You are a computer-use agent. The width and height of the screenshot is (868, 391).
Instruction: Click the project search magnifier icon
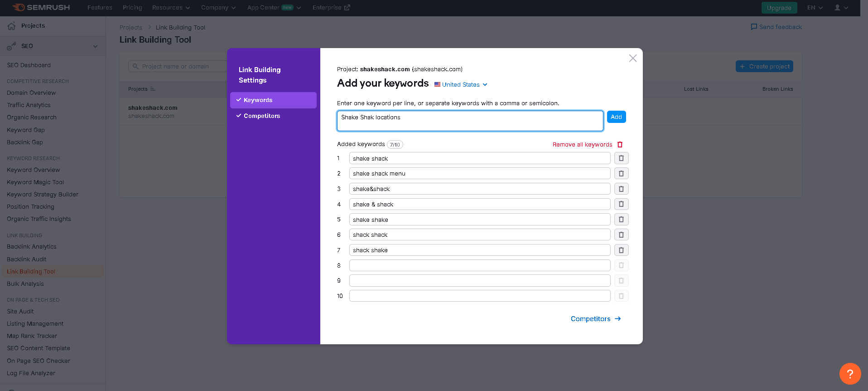click(x=135, y=67)
